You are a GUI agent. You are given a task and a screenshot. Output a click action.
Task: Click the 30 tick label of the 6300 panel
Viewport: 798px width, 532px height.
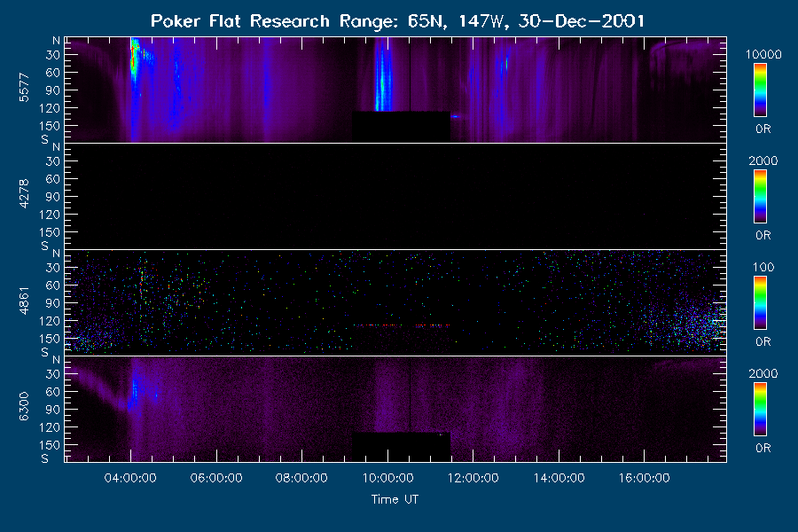[53, 374]
